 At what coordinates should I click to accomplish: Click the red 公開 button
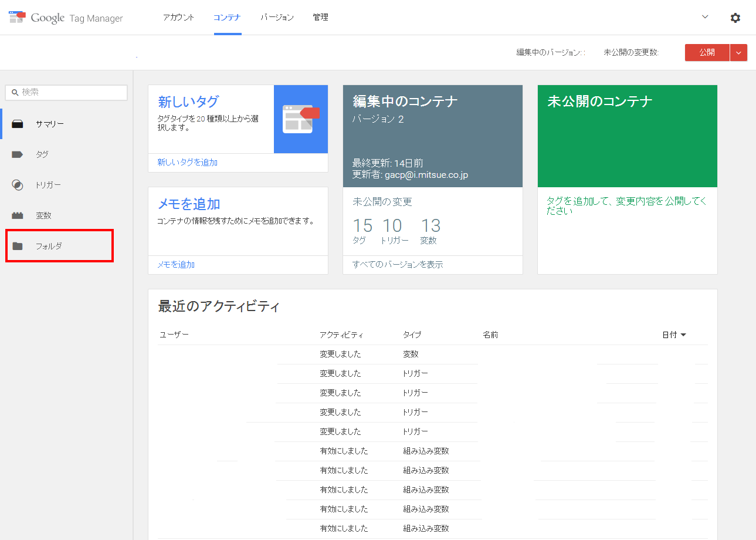(707, 52)
